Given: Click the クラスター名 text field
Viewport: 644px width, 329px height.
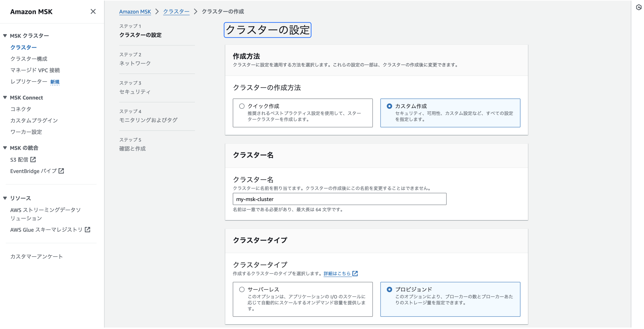Looking at the screenshot, I should pos(339,199).
